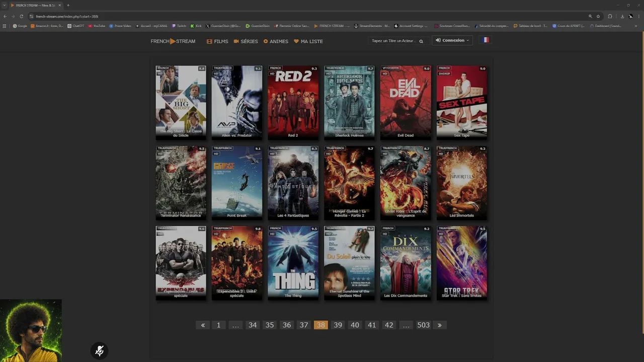Open Star Trek : Sans limites poster

coord(462,262)
